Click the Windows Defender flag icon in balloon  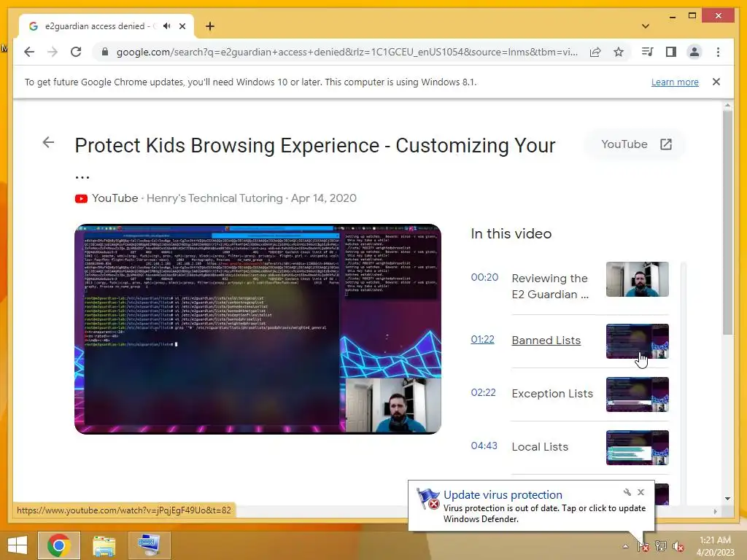pyautogui.click(x=427, y=499)
